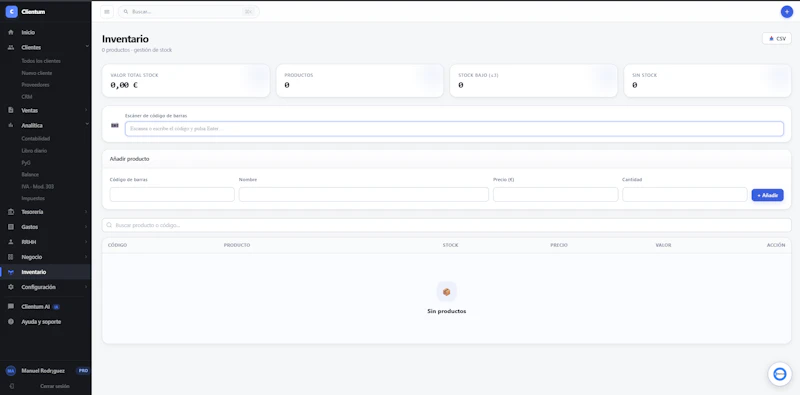Click the STOCK column header

pos(451,245)
